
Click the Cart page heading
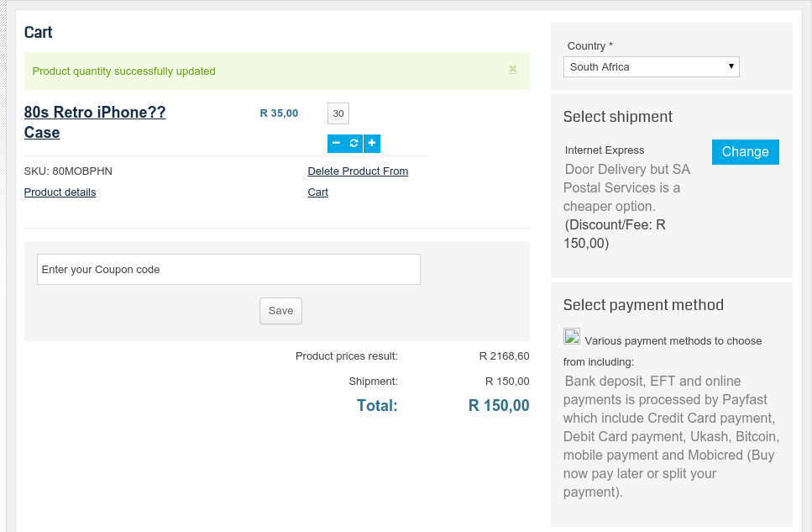click(39, 33)
